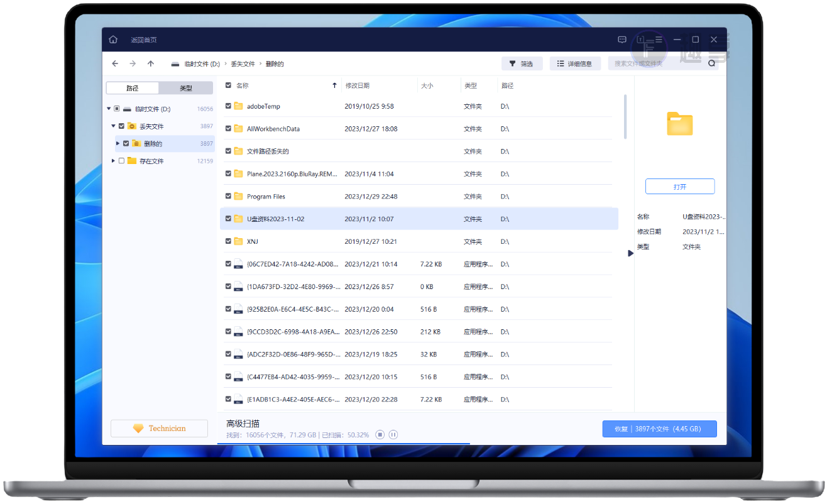Click the file icon of {1DA673FD-32D2 item
This screenshot has height=504, width=827.
pos(238,287)
